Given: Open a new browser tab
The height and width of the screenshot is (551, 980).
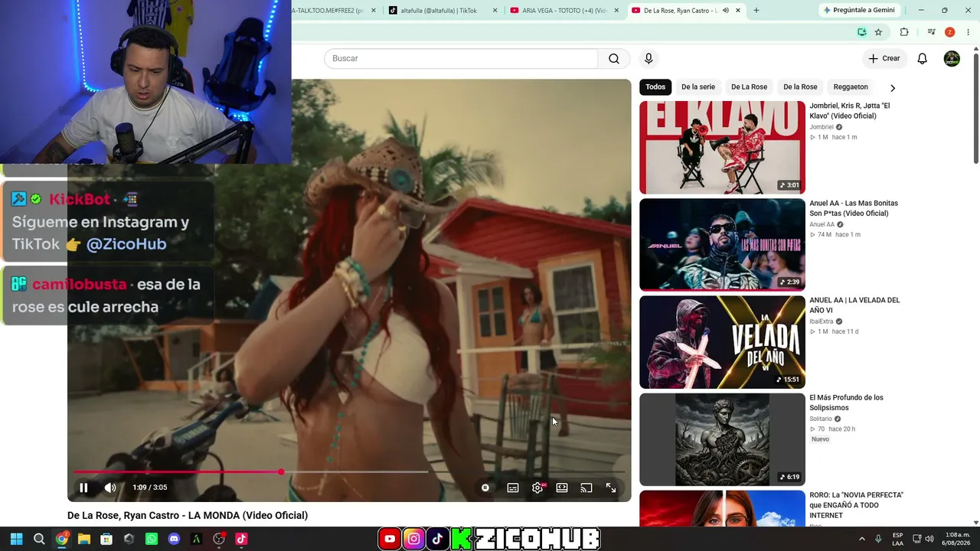Looking at the screenshot, I should 756,11.
